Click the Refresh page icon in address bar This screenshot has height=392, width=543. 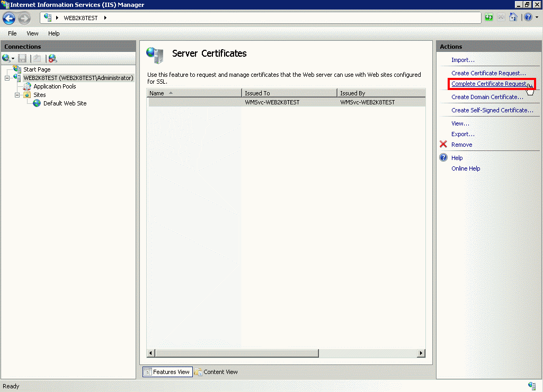tap(488, 17)
